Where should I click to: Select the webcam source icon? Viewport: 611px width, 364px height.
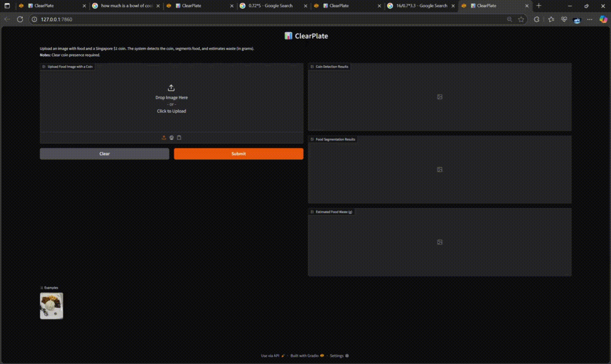(172, 138)
